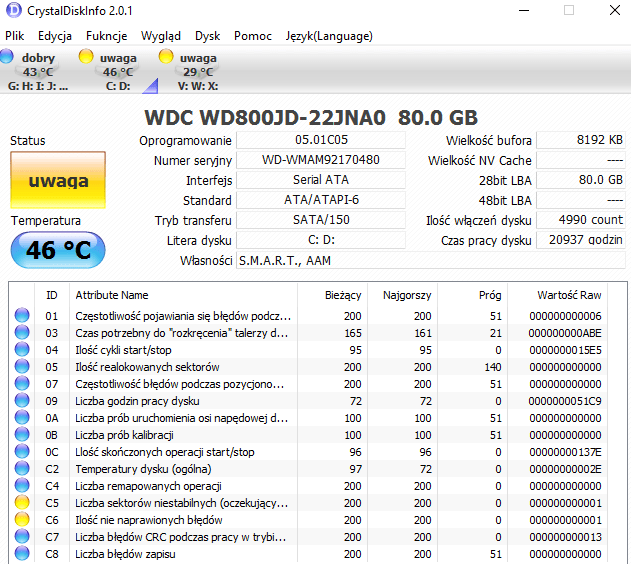Screen dimensions: 631x564
Task: Click the blue status icon for attribute 04
Action: coord(22,350)
